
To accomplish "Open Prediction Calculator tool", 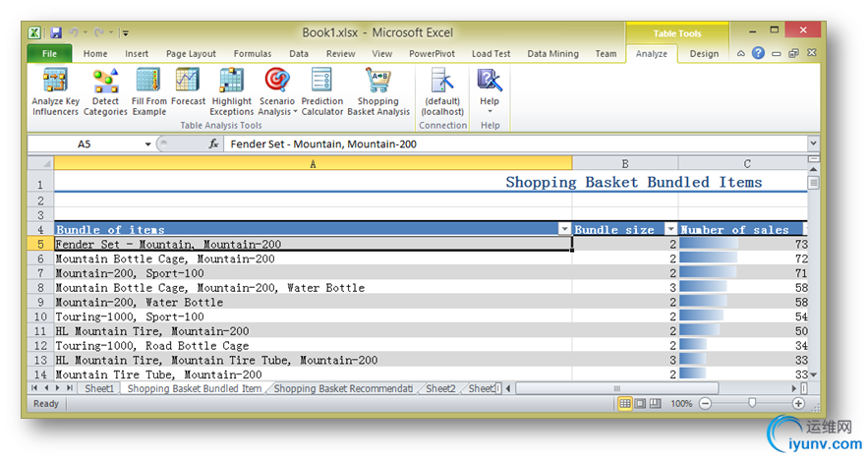I will click(322, 91).
